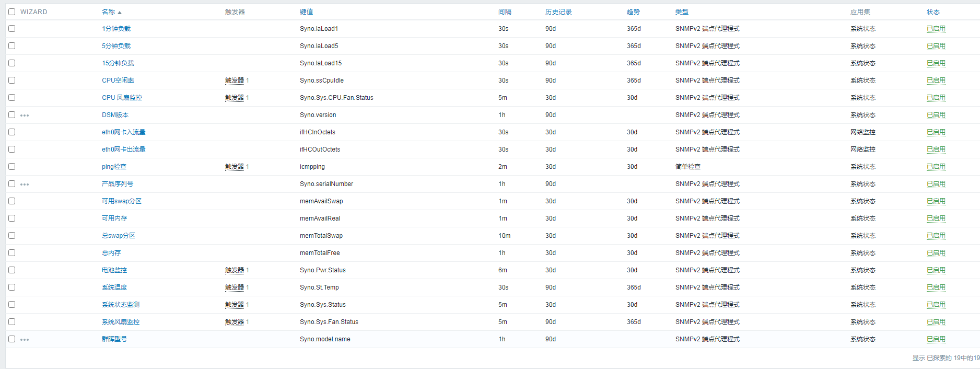
Task: Open the CPU 风扇监控 item
Action: [x=122, y=98]
